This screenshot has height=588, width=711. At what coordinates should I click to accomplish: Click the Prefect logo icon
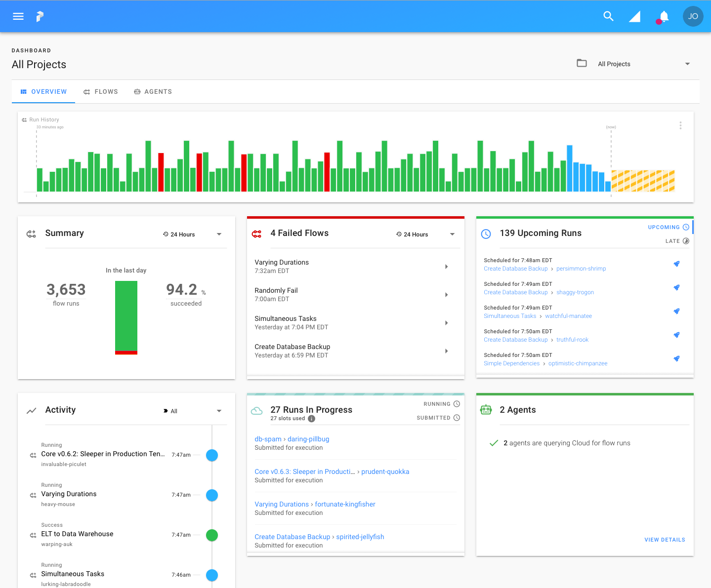[x=40, y=16]
